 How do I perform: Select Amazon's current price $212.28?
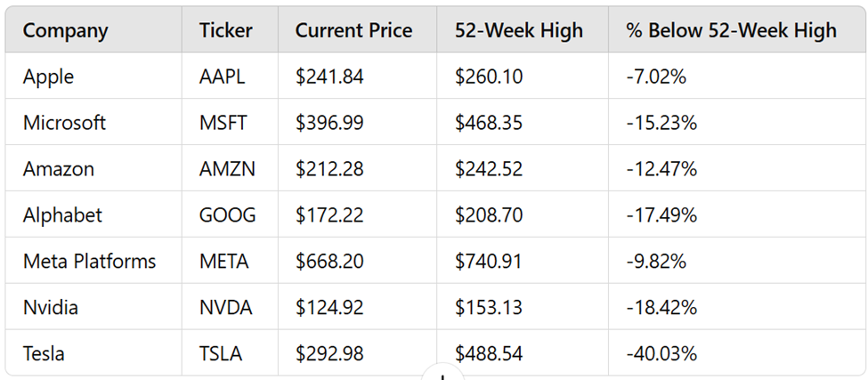point(329,169)
